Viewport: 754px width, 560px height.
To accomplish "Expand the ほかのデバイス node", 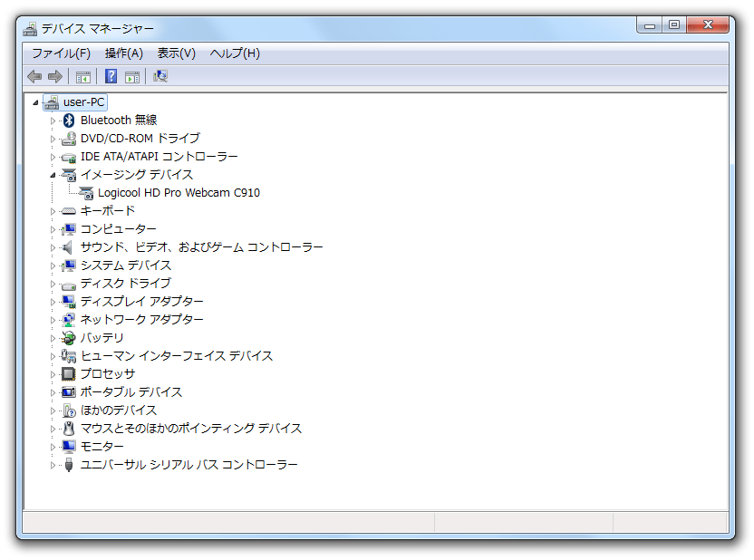I will pyautogui.click(x=53, y=411).
